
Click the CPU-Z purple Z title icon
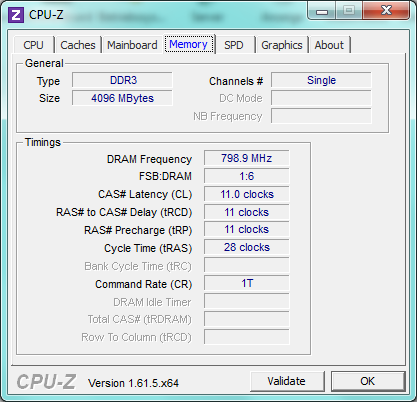click(x=16, y=15)
